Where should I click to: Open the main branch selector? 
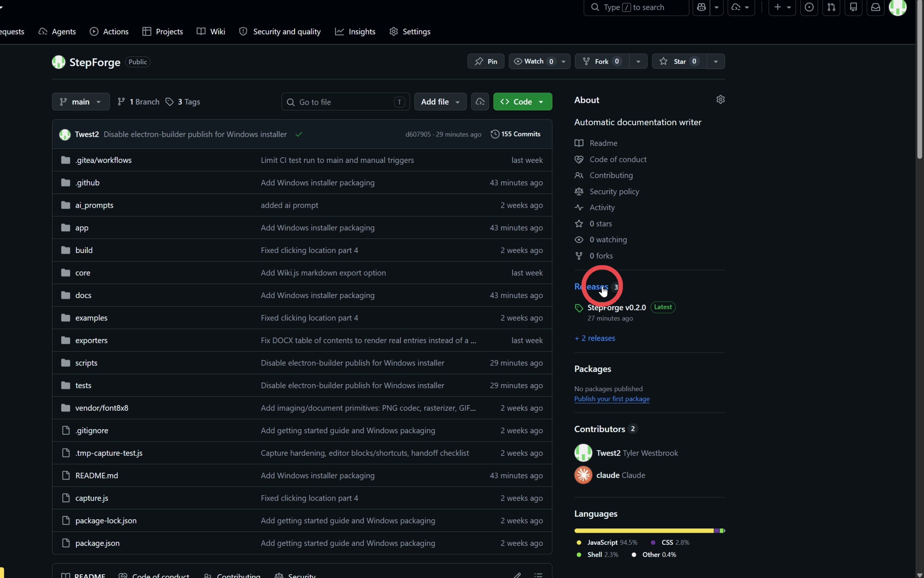[x=81, y=102]
